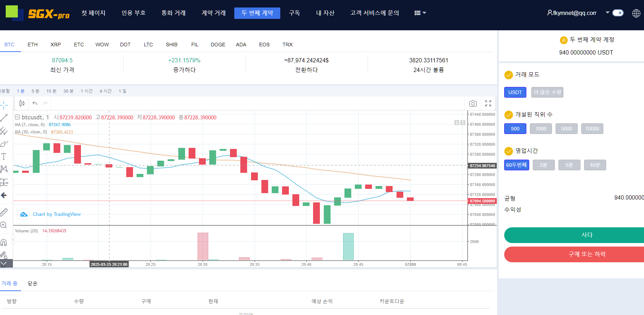Viewport: 644px width, 315px height.
Task: Select the Text annotation tool
Action: click(4, 156)
